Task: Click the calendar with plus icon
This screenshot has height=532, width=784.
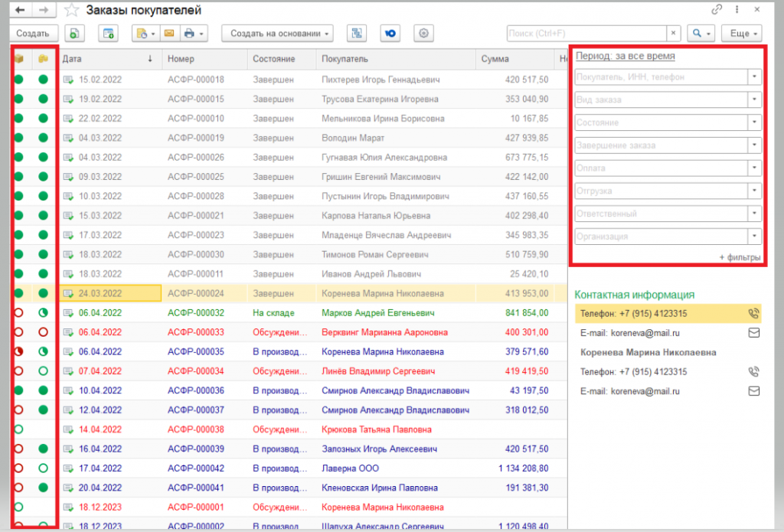Action: [108, 34]
